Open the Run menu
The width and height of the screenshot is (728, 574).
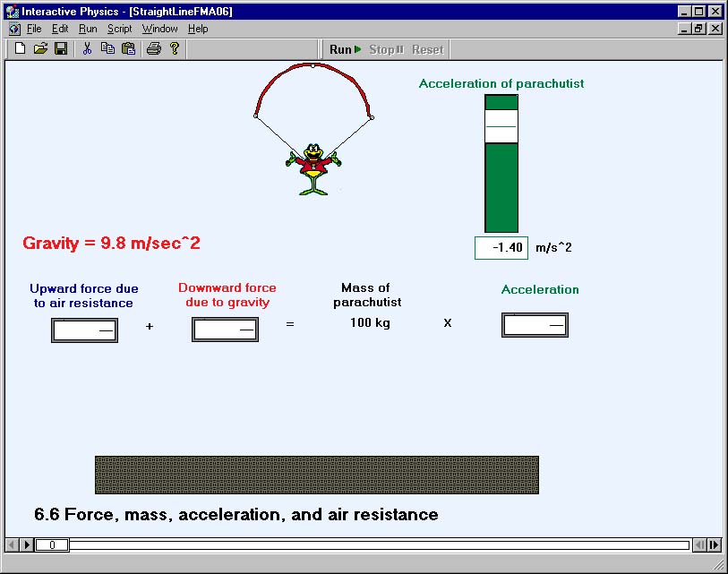tap(88, 29)
